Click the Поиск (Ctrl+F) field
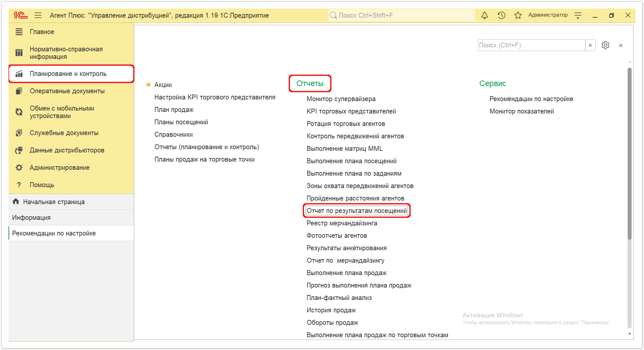This screenshot has height=350, width=644. [x=531, y=45]
